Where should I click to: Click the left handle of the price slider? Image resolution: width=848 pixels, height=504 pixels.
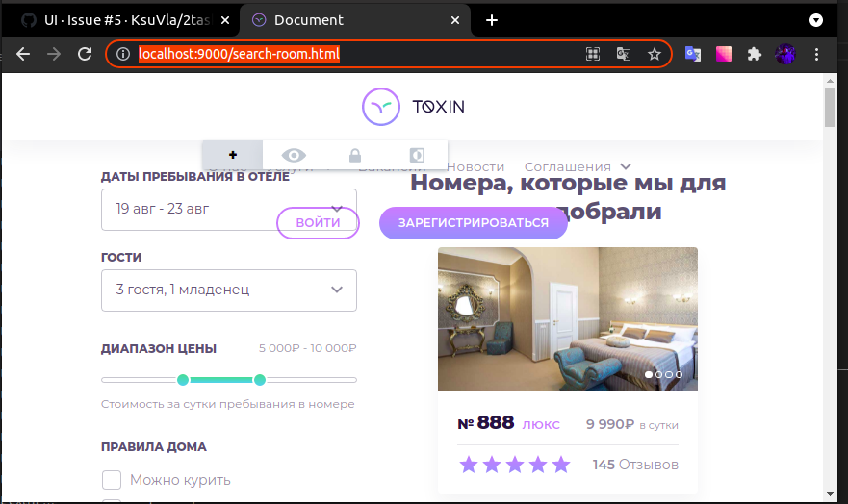point(183,380)
